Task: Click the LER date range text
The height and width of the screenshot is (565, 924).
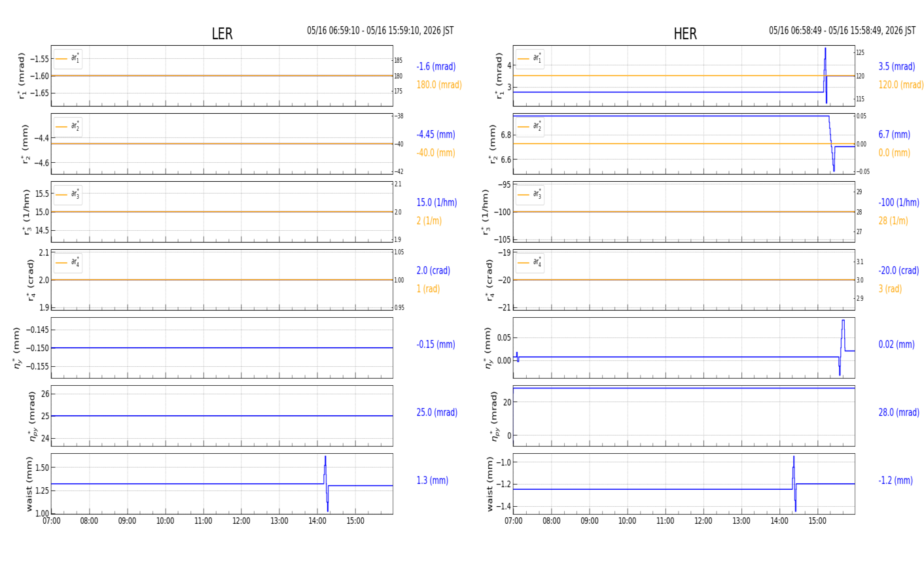Action: tap(380, 31)
